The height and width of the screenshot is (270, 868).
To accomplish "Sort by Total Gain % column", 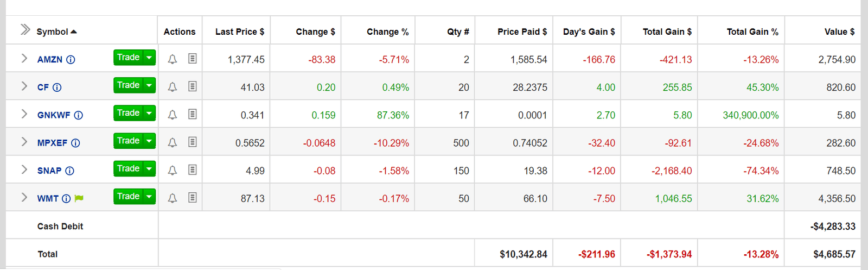I will click(x=752, y=32).
